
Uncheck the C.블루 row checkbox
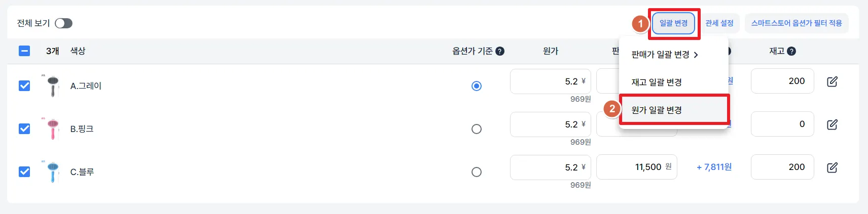(x=24, y=172)
